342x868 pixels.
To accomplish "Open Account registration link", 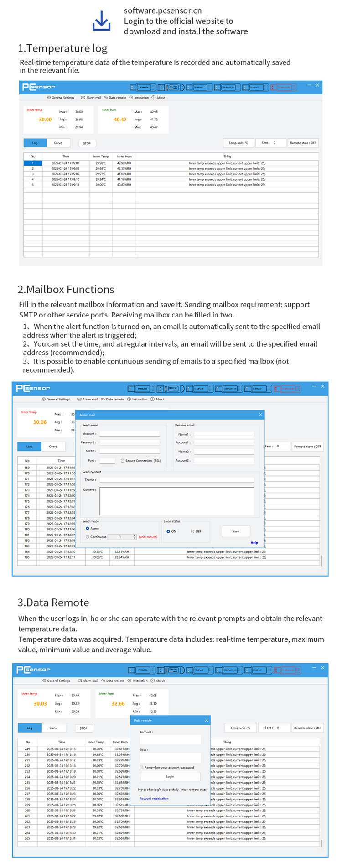I will tap(154, 798).
